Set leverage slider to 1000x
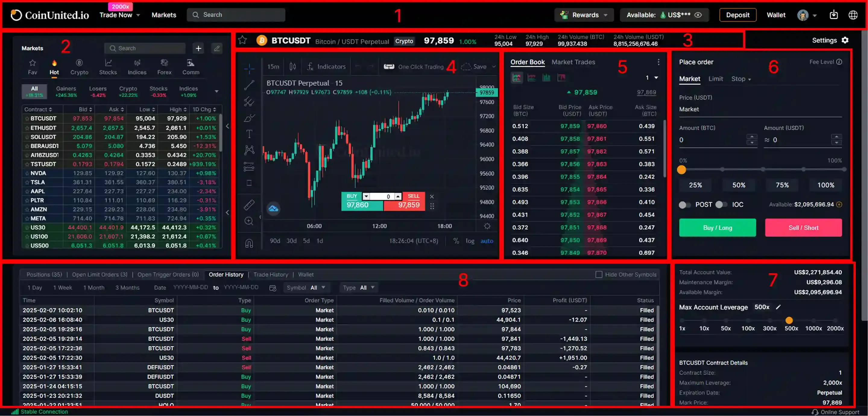The height and width of the screenshot is (416, 868). pos(813,320)
